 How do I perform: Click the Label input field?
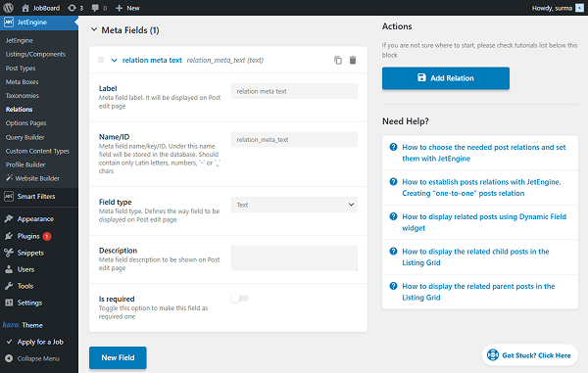[x=294, y=91]
